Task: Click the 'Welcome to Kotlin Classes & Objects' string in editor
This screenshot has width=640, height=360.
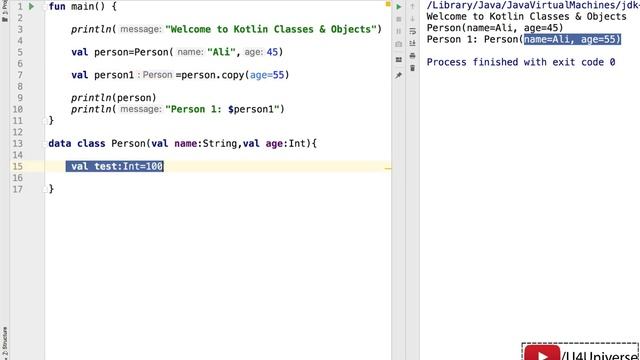Action: [x=271, y=29]
